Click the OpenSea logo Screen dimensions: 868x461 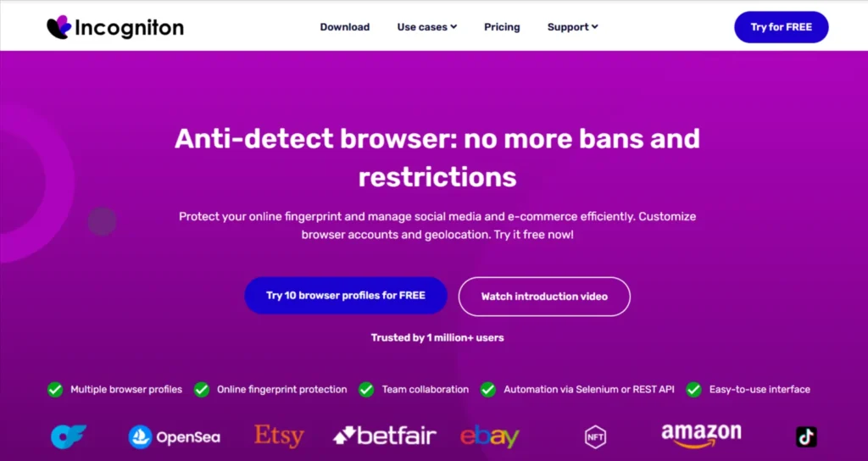(x=175, y=437)
